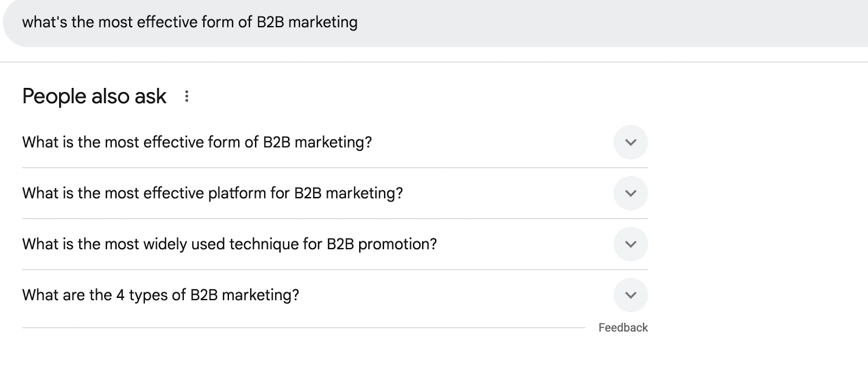The image size is (868, 369).
Task: Click the word 'promotion?' in third question
Action: [x=397, y=244]
